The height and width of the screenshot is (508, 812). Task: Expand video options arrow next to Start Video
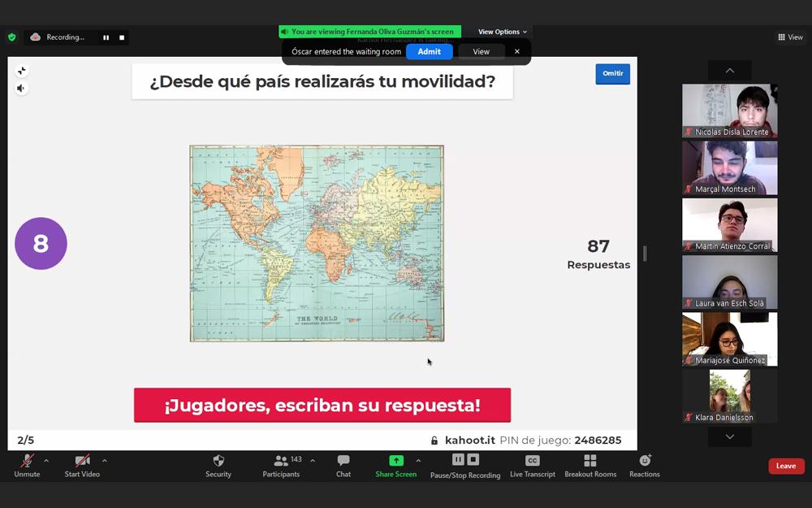point(104,460)
